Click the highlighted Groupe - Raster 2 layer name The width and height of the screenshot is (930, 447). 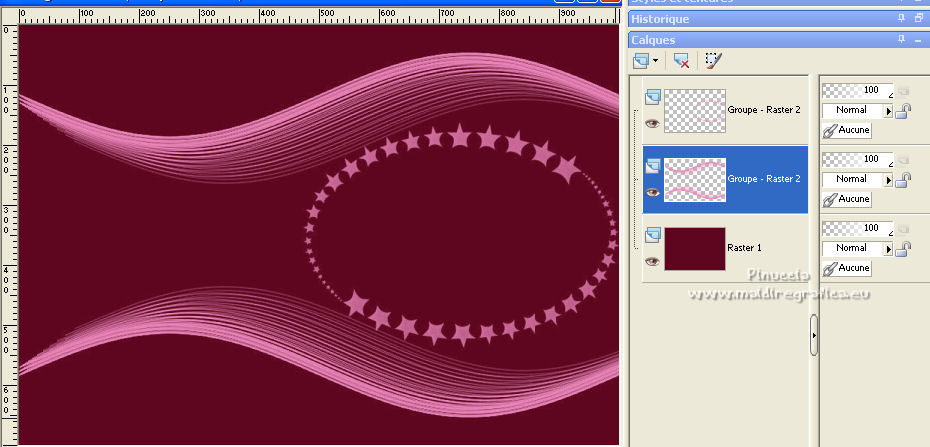(764, 178)
